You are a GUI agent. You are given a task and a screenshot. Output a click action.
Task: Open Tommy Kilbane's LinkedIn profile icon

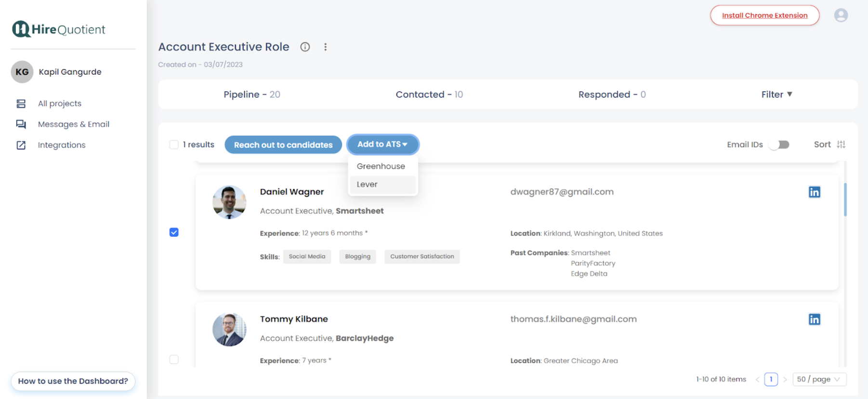point(814,319)
